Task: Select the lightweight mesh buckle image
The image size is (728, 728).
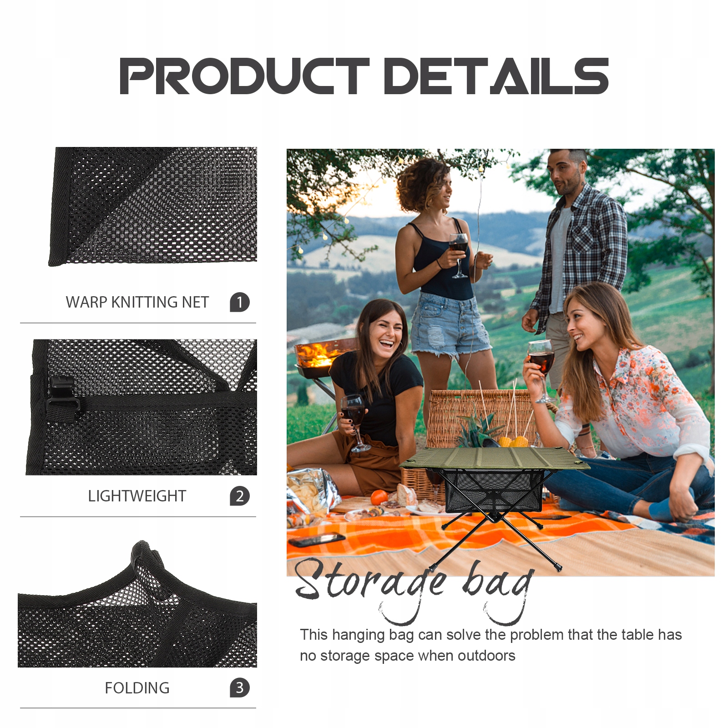Action: coord(142,407)
